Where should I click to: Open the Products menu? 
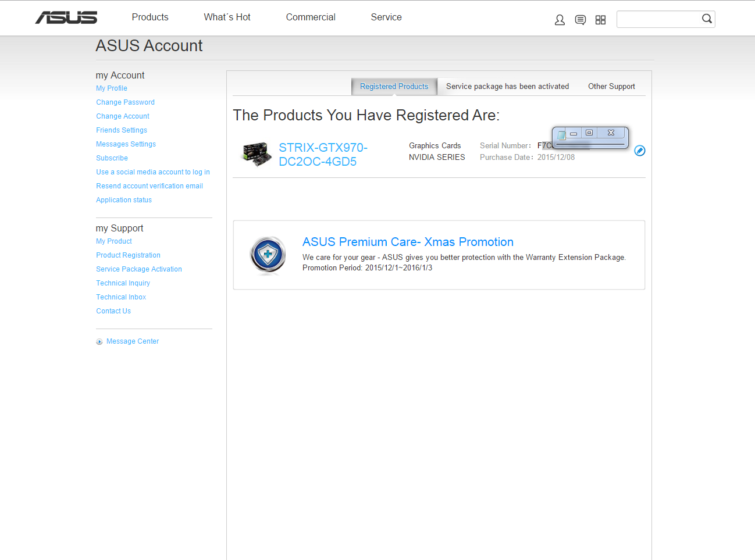pos(150,17)
